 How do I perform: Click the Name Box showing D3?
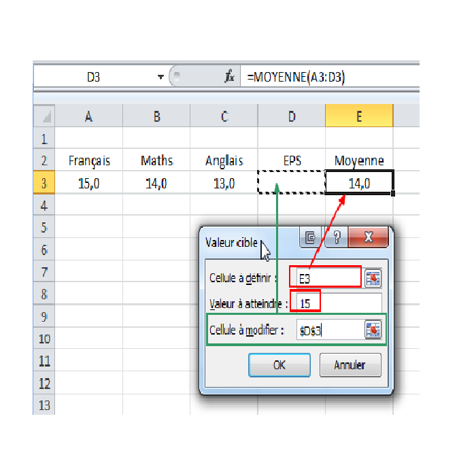[94, 78]
